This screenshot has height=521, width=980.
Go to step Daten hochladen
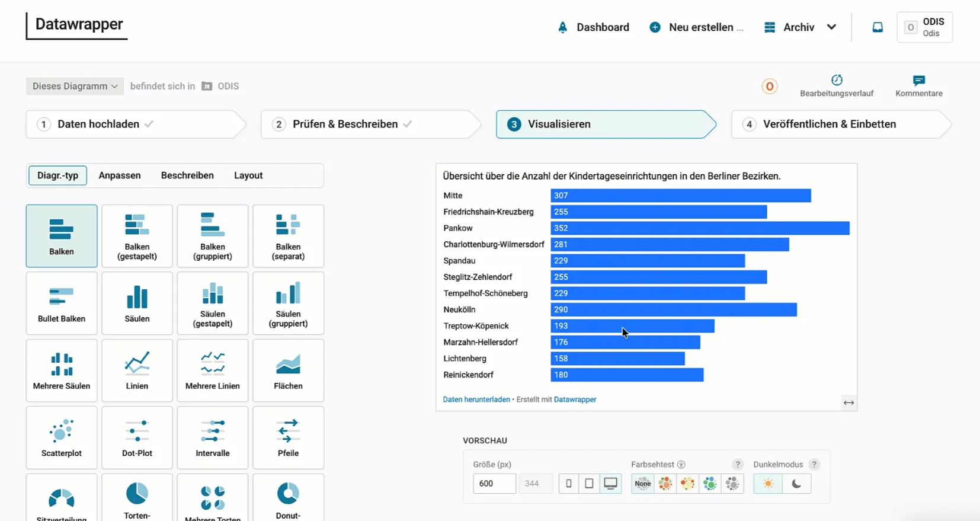(136, 124)
